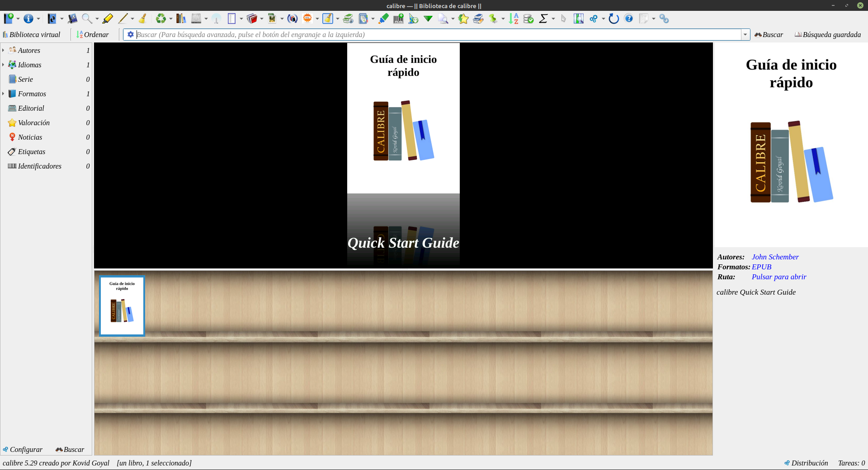The image size is (868, 470).
Task: Open the EPUB format link
Action: click(761, 267)
